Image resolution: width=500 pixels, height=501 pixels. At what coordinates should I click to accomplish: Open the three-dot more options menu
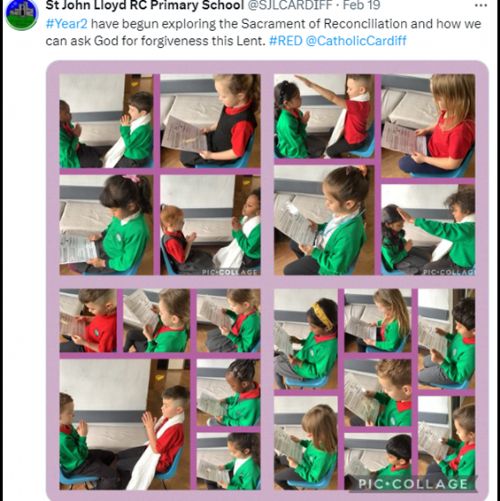(481, 5)
